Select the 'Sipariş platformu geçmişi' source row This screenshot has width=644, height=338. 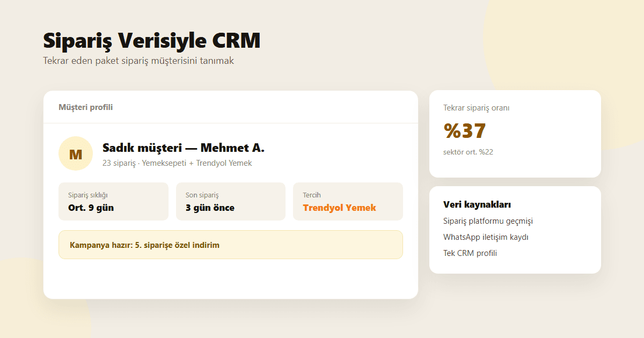coord(488,221)
